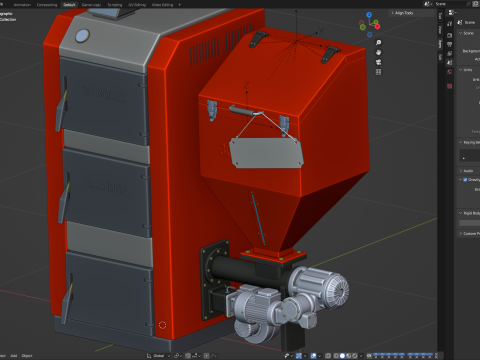Open the Tool sidebar vertical tab
Image resolution: width=480 pixels, height=360 pixels.
coord(440,16)
